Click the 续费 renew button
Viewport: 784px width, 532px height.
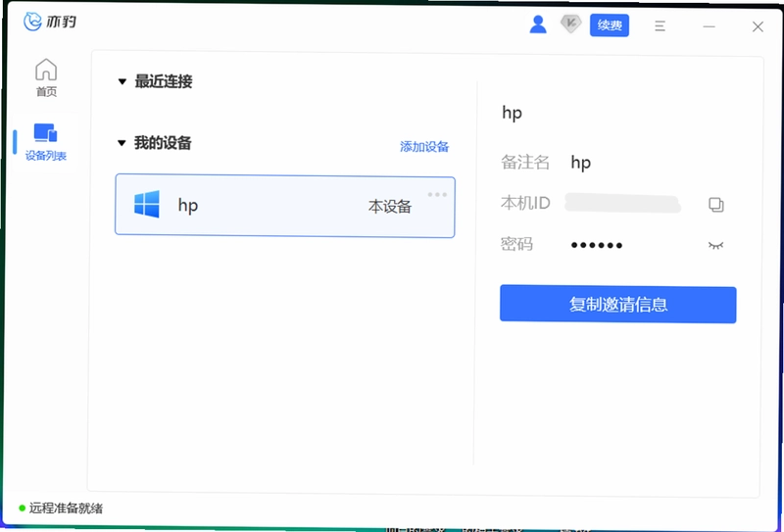[x=609, y=25]
